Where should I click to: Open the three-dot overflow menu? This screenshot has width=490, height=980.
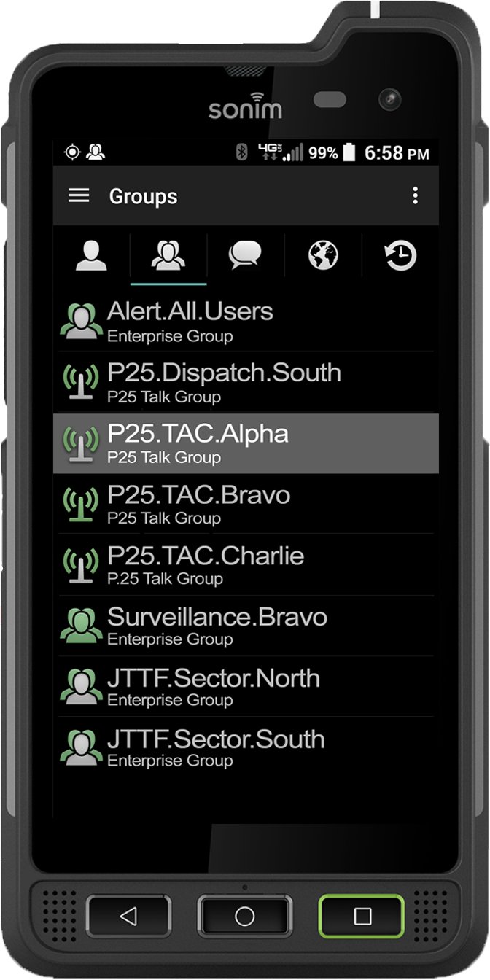click(415, 195)
